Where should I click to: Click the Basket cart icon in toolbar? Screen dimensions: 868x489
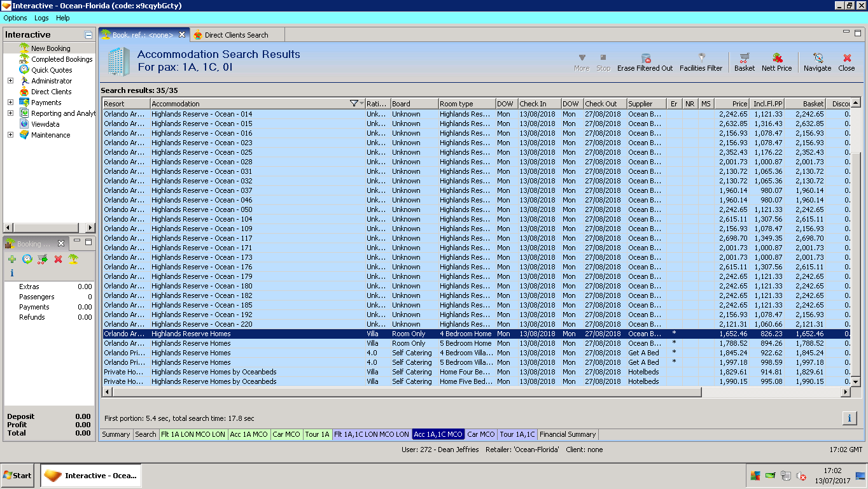tap(744, 58)
